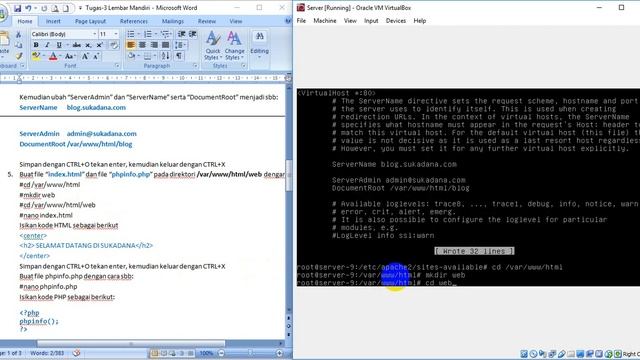The height and width of the screenshot is (360, 640).
Task: Open the Insert ribbon tab
Action: pos(53,21)
